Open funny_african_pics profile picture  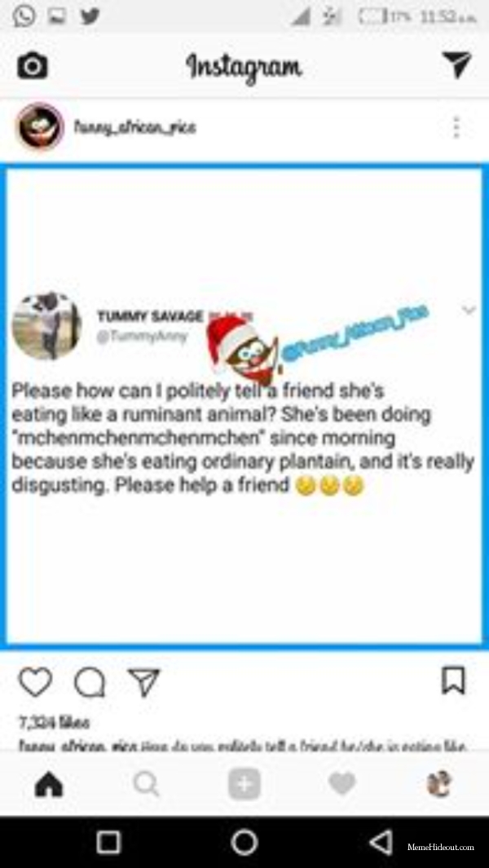[41, 127]
